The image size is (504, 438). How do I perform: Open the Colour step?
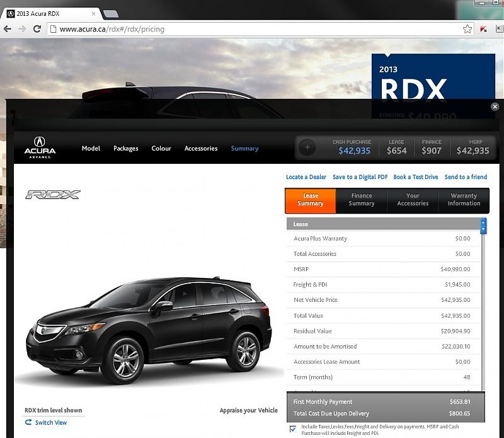(x=161, y=148)
